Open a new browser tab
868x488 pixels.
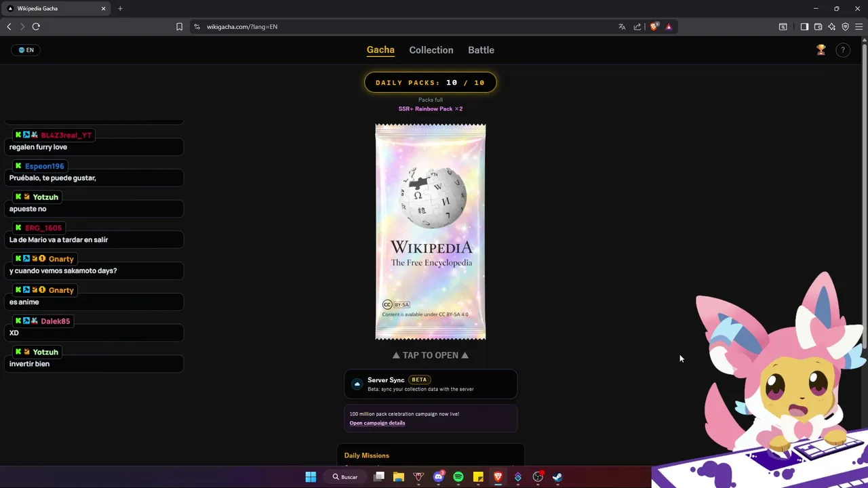point(120,8)
